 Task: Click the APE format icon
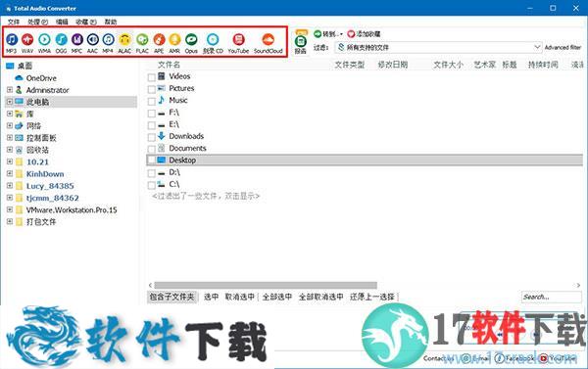[x=159, y=39]
